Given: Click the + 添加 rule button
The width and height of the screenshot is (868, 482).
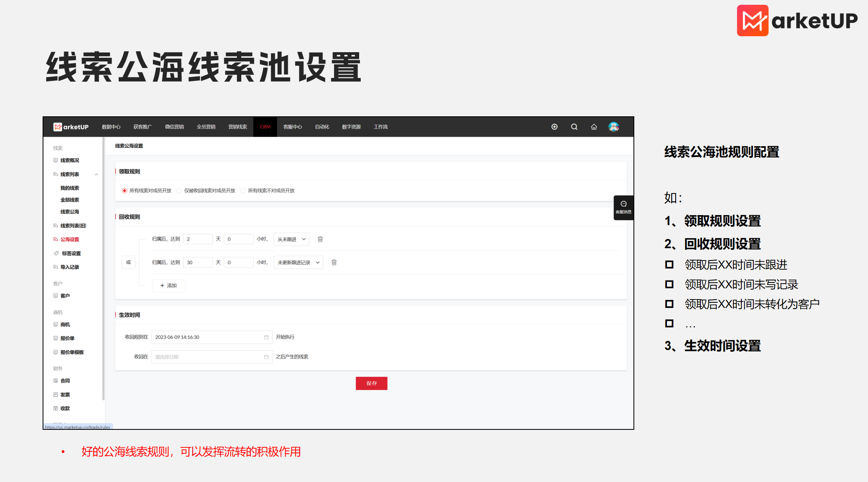Looking at the screenshot, I should tap(168, 286).
